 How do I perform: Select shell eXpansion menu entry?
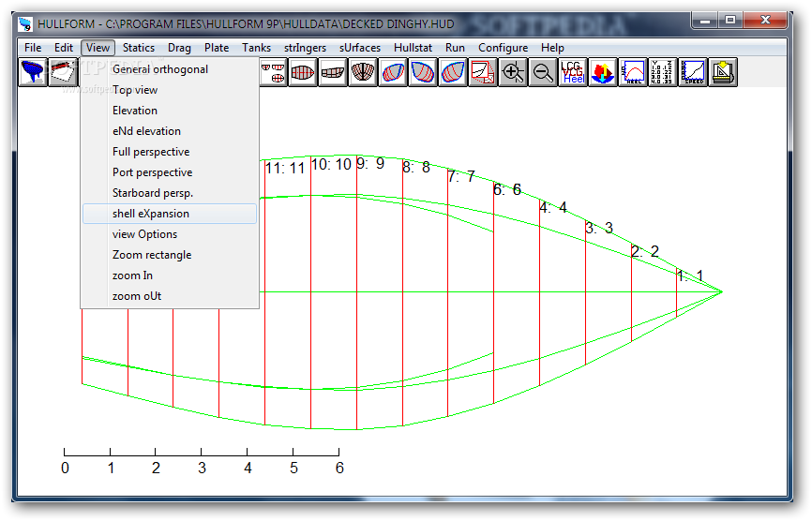(170, 214)
